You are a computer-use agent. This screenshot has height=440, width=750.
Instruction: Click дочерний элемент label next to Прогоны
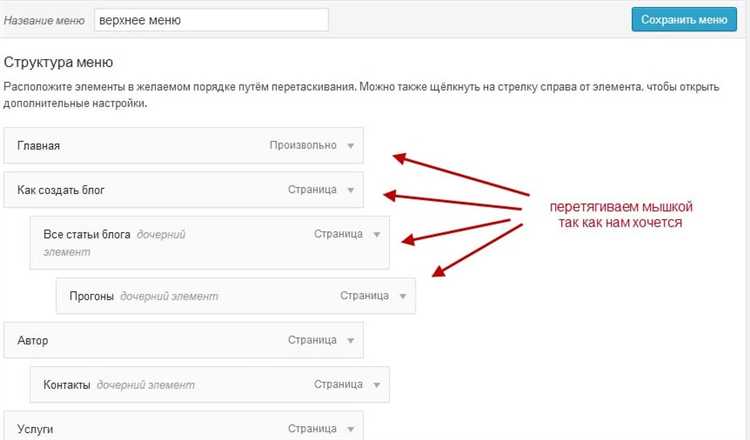[169, 297]
